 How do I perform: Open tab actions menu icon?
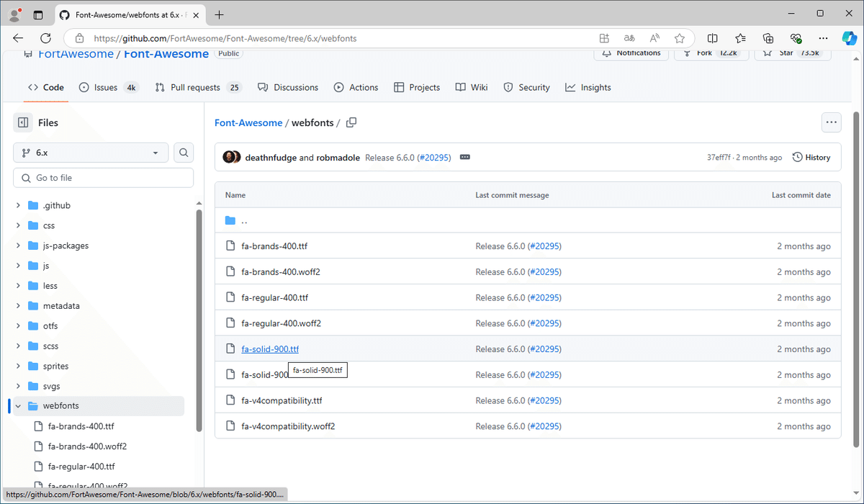point(38,14)
